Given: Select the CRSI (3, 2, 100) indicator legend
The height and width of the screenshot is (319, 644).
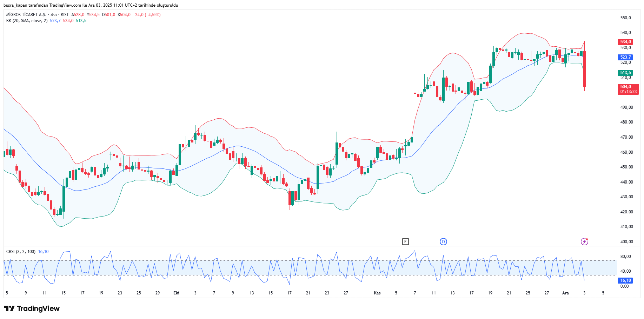Looking at the screenshot, I should click(21, 252).
